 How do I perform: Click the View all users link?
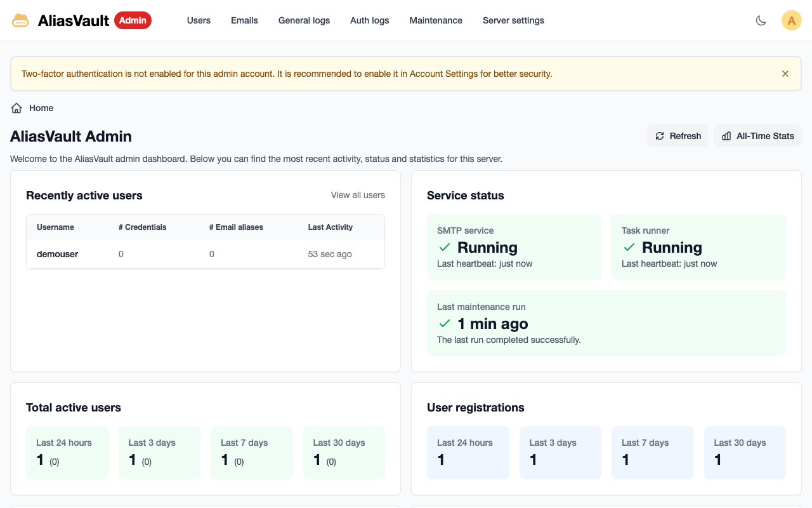click(358, 195)
